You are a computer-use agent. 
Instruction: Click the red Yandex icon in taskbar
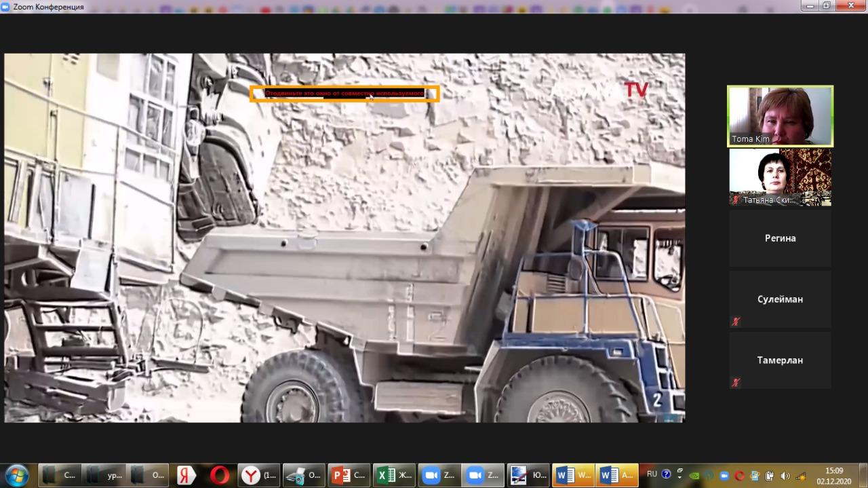(x=186, y=475)
